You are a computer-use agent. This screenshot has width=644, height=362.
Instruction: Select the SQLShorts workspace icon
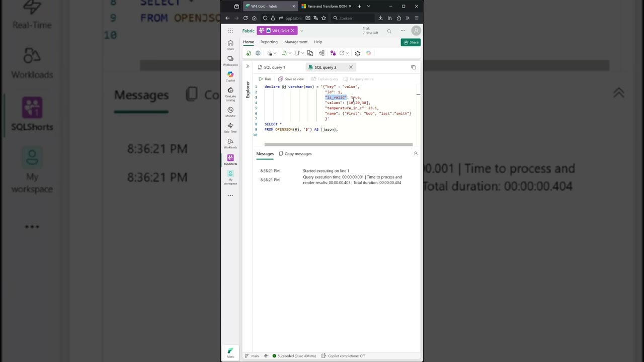pyautogui.click(x=230, y=159)
